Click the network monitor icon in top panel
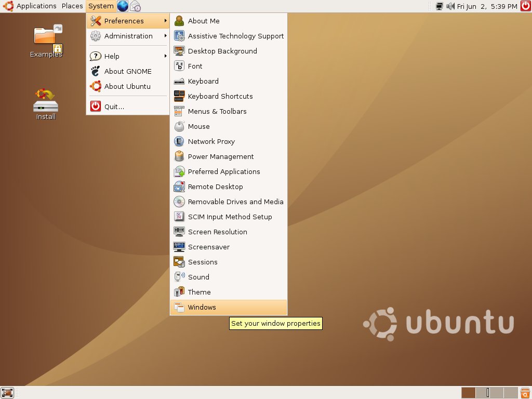 tap(440, 6)
